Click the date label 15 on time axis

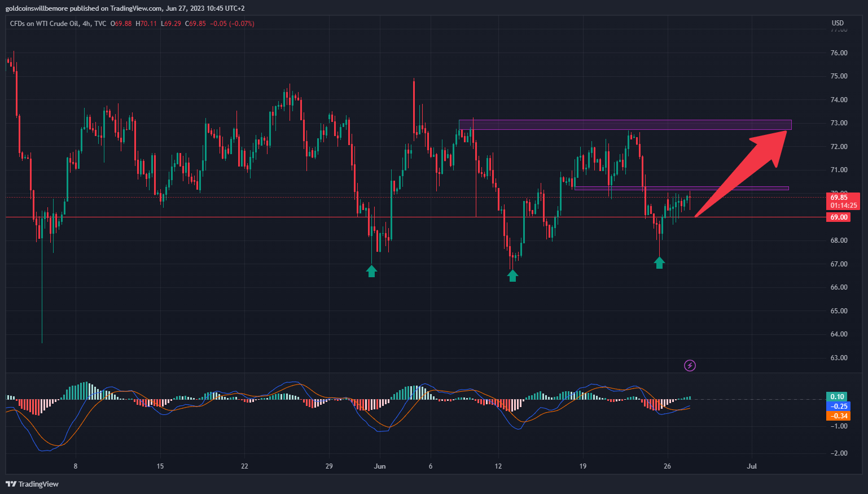(x=160, y=466)
